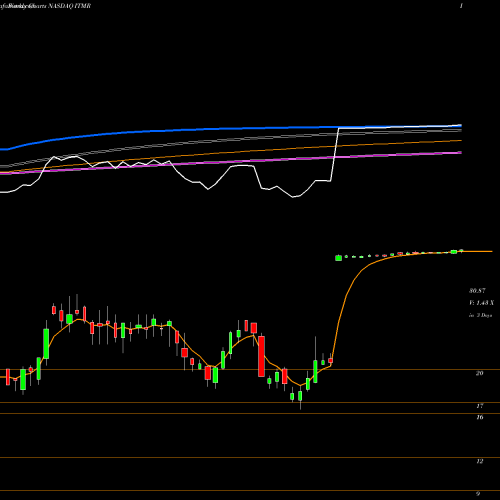
Task: Click the 30.87 price value label
Action: [x=477, y=291]
